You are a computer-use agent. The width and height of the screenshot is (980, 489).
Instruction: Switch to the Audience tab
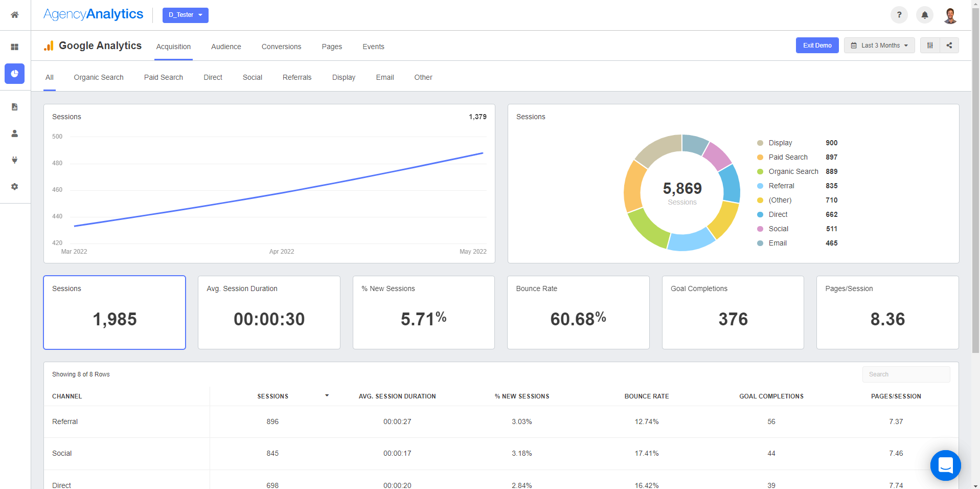226,47
